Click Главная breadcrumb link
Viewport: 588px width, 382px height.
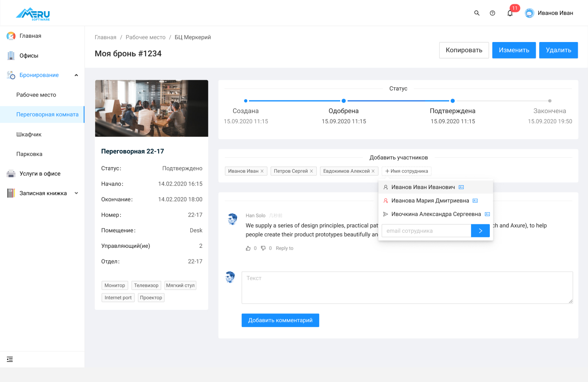pos(105,37)
